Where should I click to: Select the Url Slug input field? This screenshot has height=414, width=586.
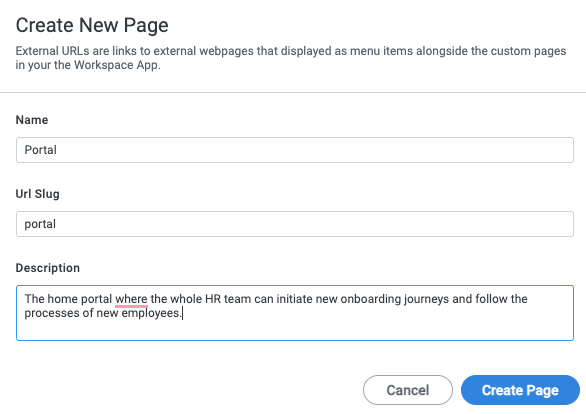(x=295, y=224)
